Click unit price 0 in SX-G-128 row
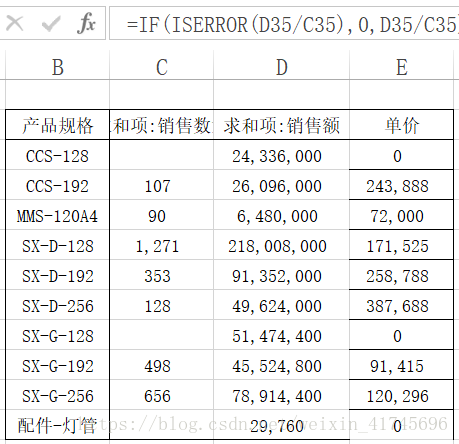Screen dimensions: 459x444 [402, 335]
